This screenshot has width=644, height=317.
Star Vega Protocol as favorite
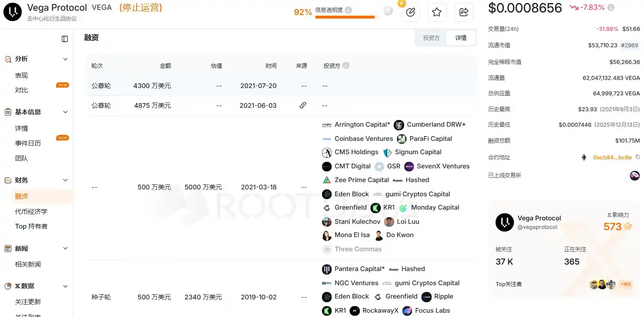tap(437, 12)
